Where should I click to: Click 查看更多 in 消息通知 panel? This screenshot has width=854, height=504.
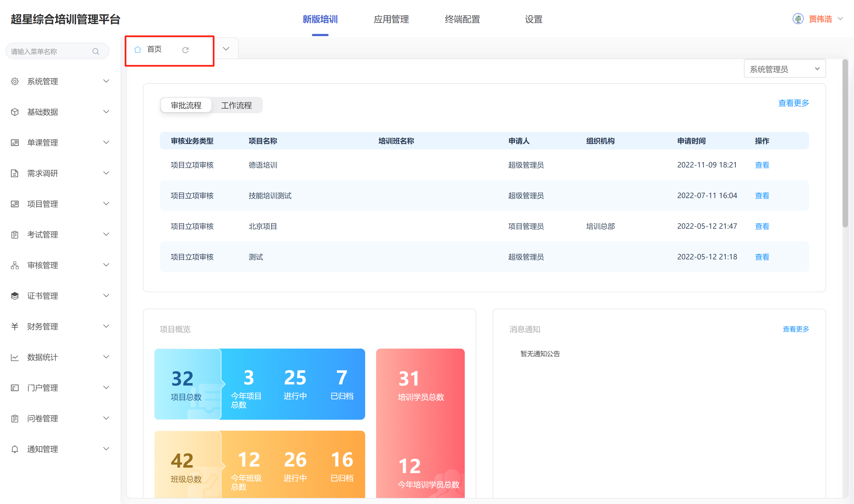coord(796,329)
